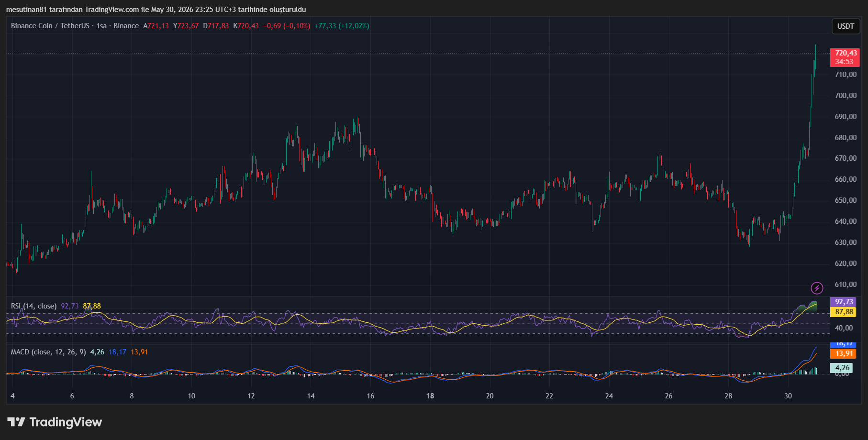Viewport: 868px width, 440px height.
Task: Click the 680,00 price axis label
Action: coord(846,138)
